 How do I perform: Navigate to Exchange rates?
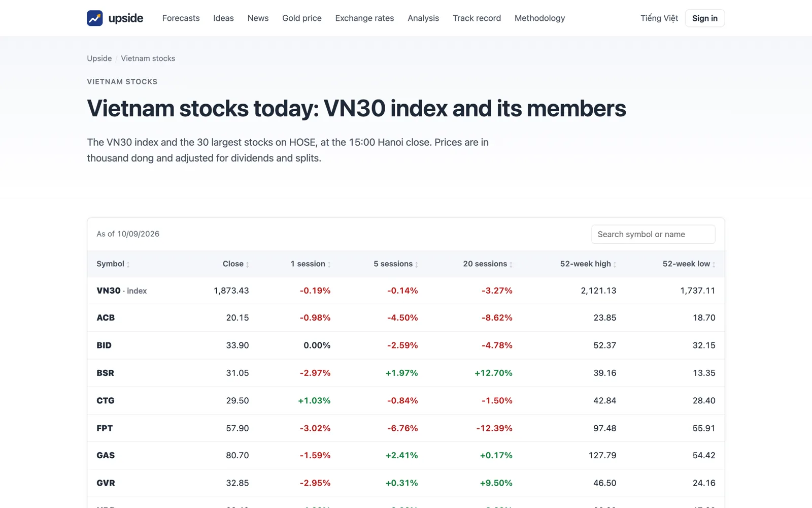pyautogui.click(x=364, y=18)
